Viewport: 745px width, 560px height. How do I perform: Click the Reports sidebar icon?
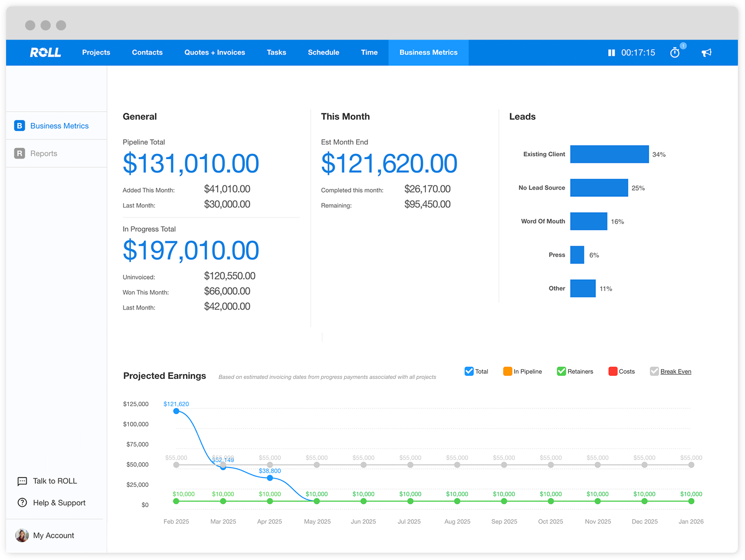coord(19,153)
